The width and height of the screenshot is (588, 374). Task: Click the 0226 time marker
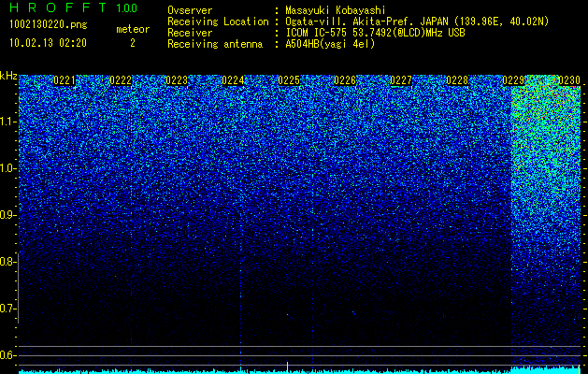tap(345, 80)
